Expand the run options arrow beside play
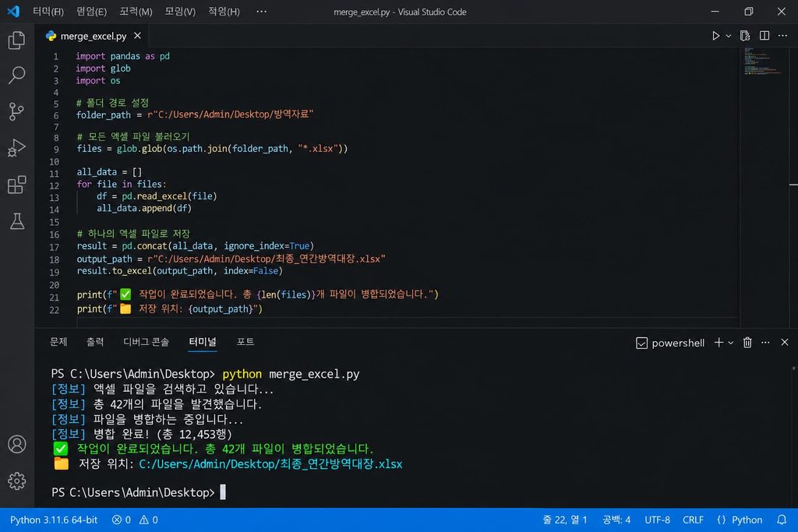 (x=729, y=36)
